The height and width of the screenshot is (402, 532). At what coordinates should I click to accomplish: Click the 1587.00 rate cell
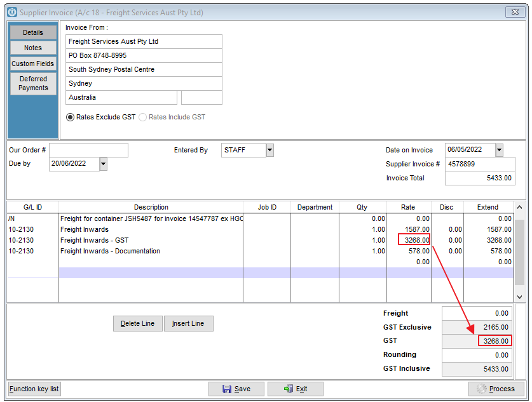pos(409,229)
